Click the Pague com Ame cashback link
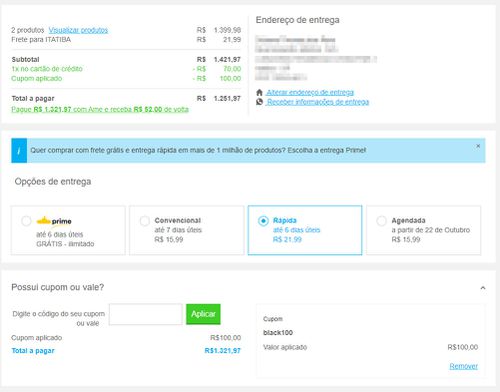This screenshot has width=500, height=392. coord(100,109)
